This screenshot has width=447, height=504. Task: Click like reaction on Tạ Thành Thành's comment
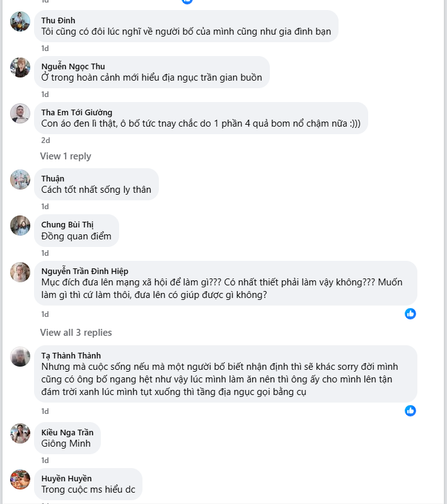pyautogui.click(x=410, y=411)
